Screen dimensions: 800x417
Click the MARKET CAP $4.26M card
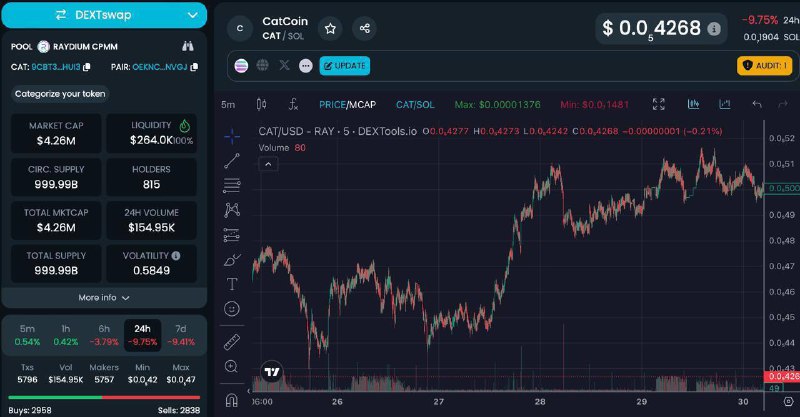pyautogui.click(x=56, y=133)
